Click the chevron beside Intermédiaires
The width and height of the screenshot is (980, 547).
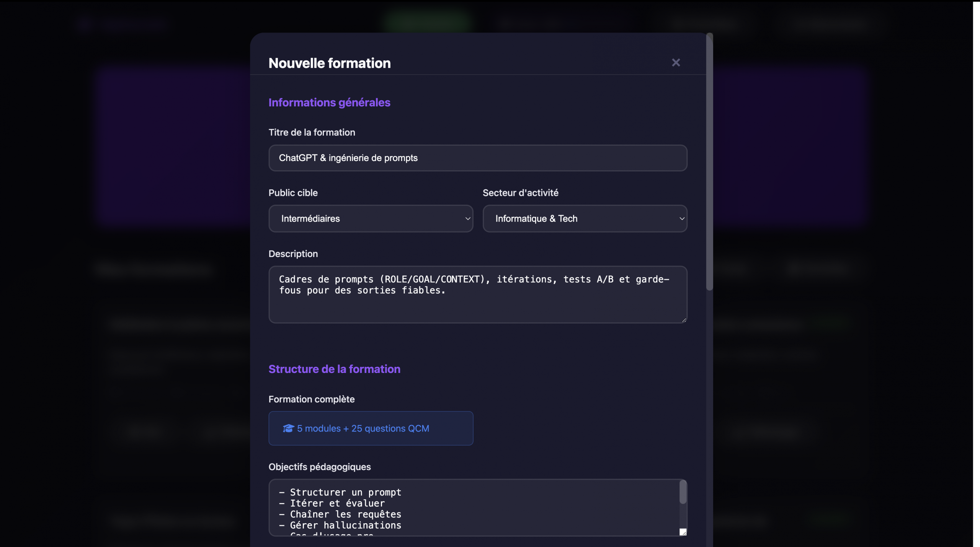tap(468, 219)
